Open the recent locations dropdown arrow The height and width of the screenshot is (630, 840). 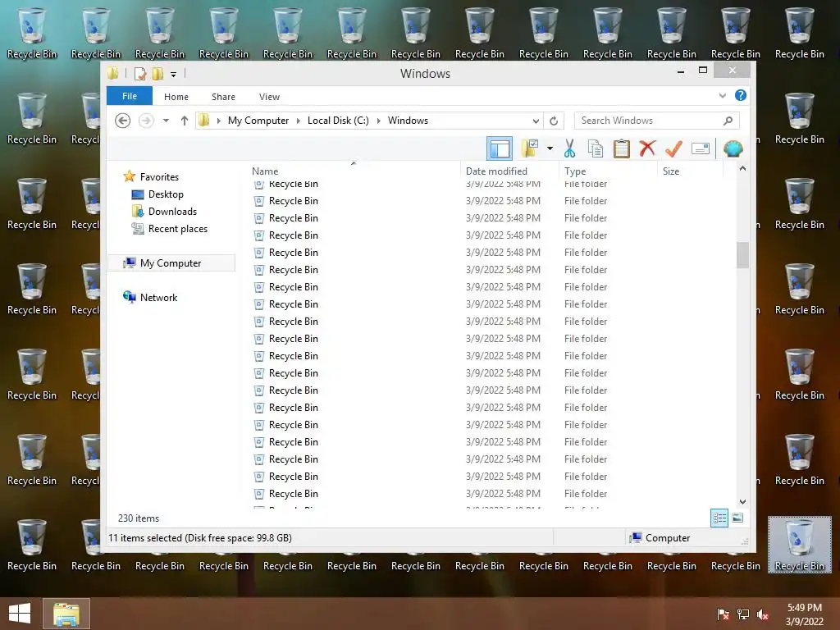tap(166, 121)
